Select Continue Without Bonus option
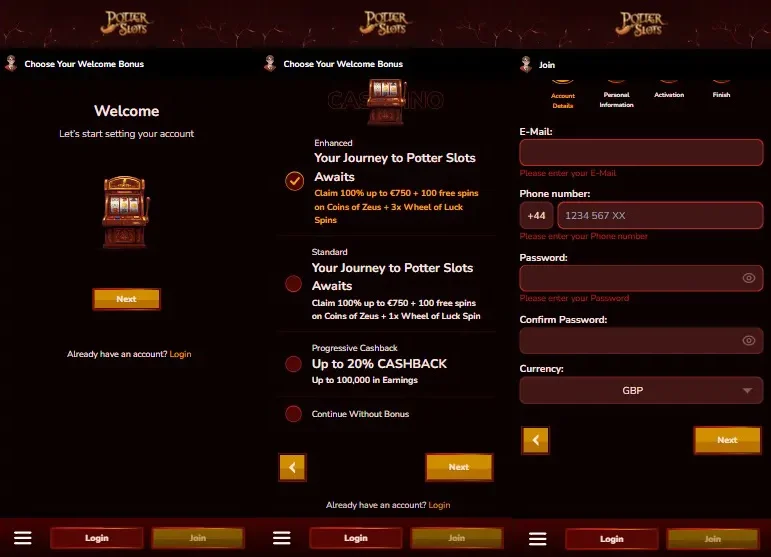 [x=294, y=414]
